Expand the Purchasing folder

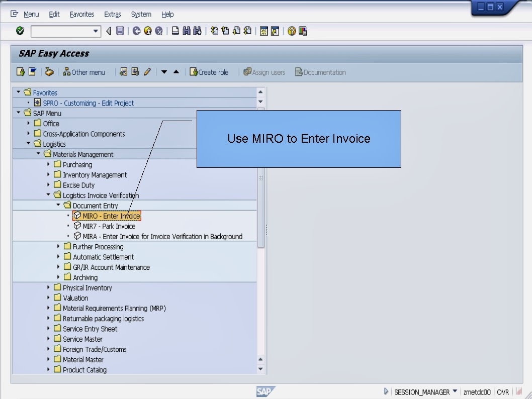(48, 164)
